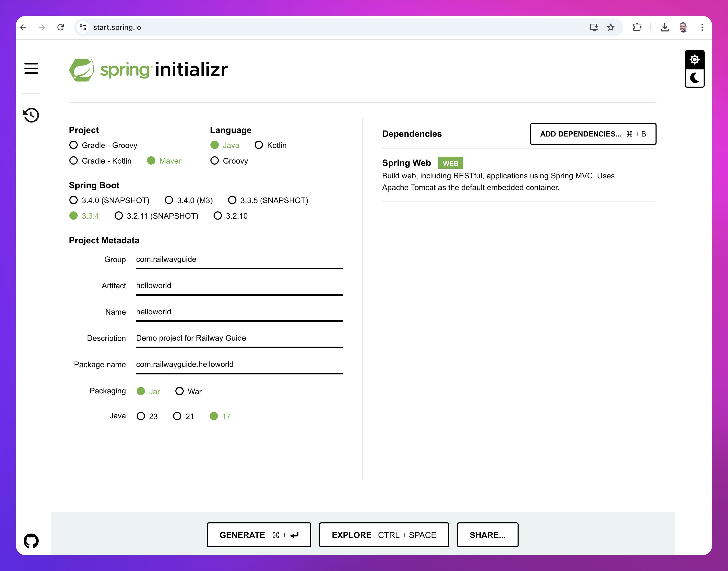
Task: Choose Jar packaging
Action: 148,391
